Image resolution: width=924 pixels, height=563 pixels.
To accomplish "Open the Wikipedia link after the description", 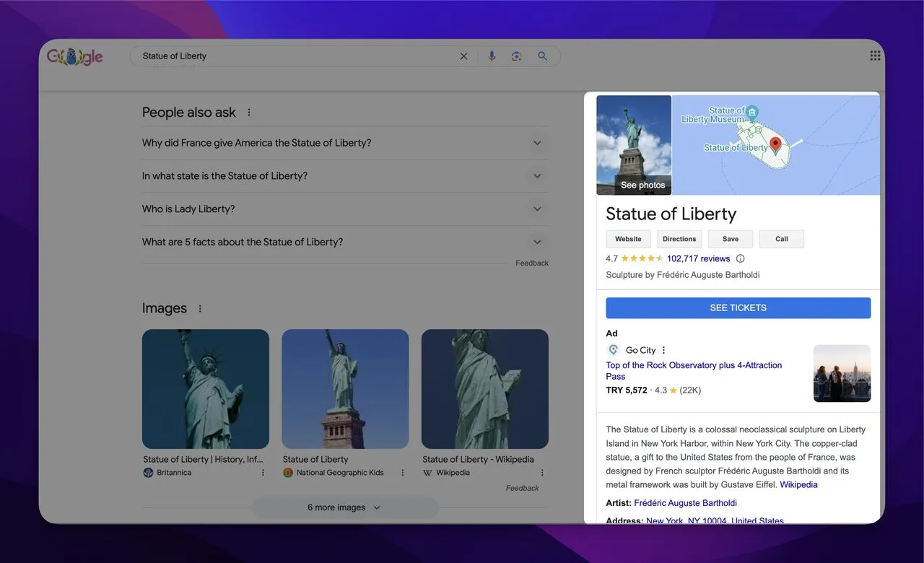I will click(x=799, y=485).
